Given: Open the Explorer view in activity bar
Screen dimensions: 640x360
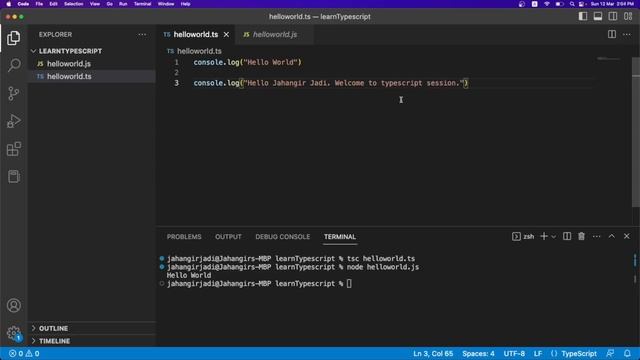Looking at the screenshot, I should click(13, 38).
